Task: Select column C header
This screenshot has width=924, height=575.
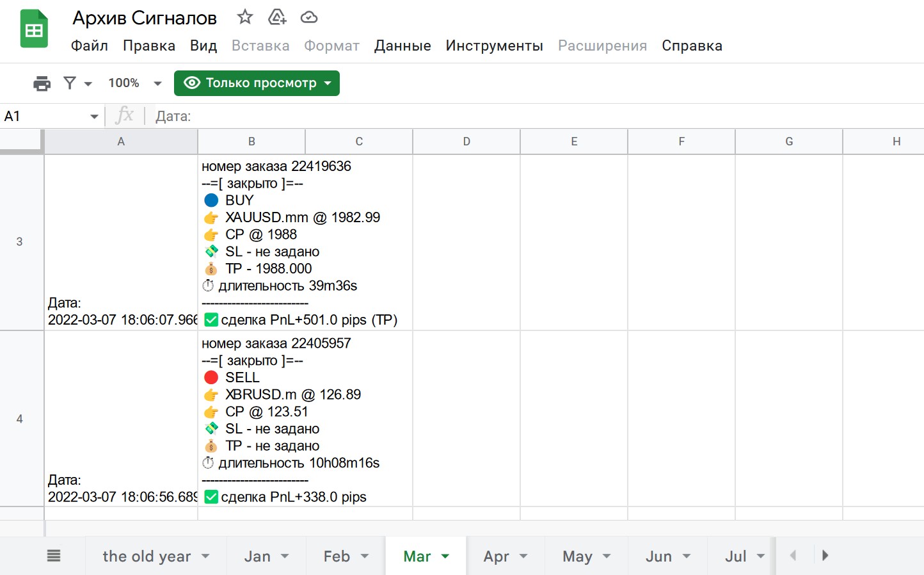Action: pyautogui.click(x=359, y=142)
